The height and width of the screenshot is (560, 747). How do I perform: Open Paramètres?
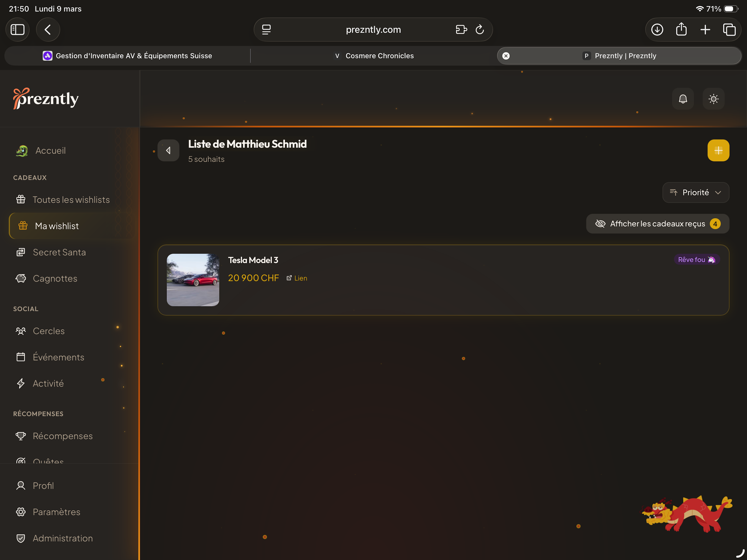click(69, 512)
